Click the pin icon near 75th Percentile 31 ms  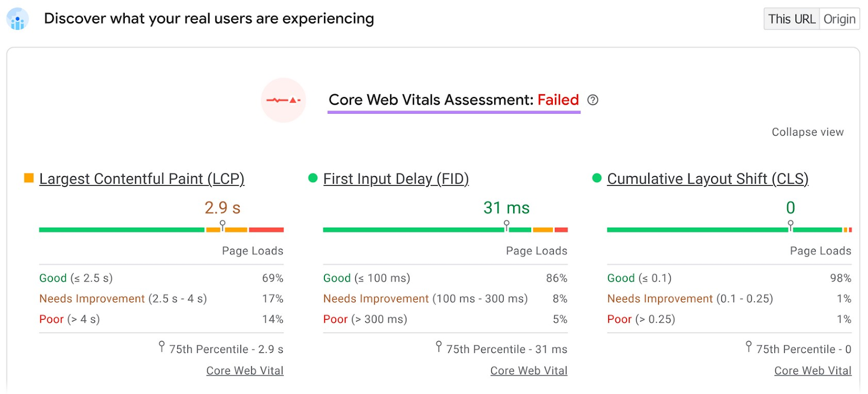[x=438, y=345]
